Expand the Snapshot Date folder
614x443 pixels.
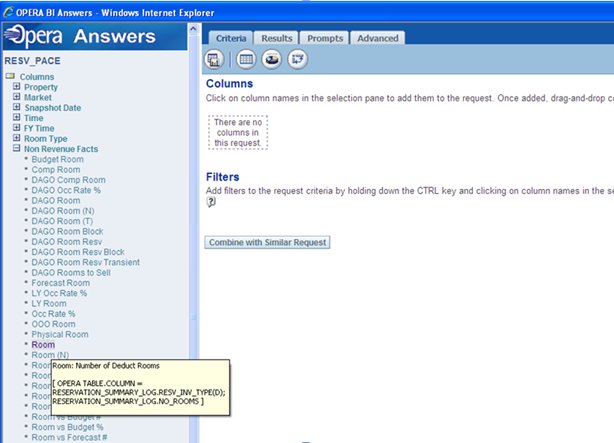point(16,107)
